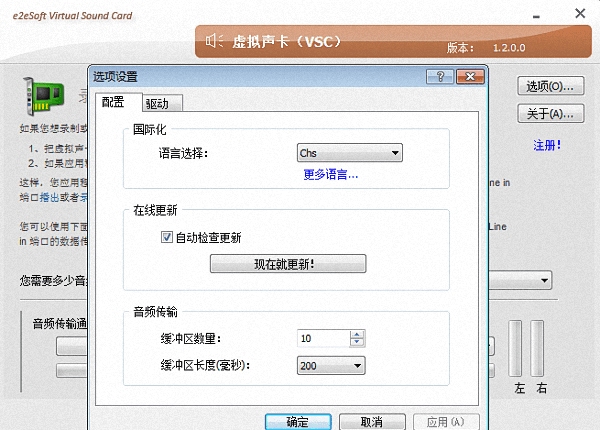Click the e2eSoft Virtual Sound Card title
The width and height of the screenshot is (600, 430).
pyautogui.click(x=72, y=16)
